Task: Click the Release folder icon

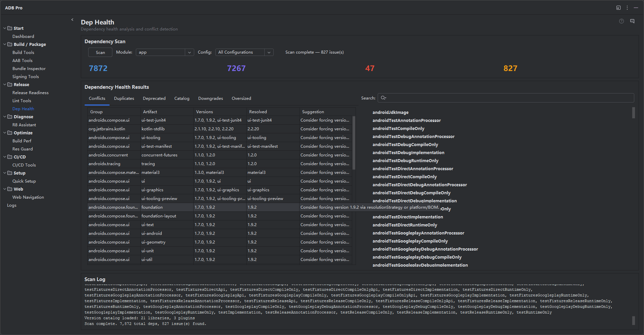Action: click(x=10, y=84)
